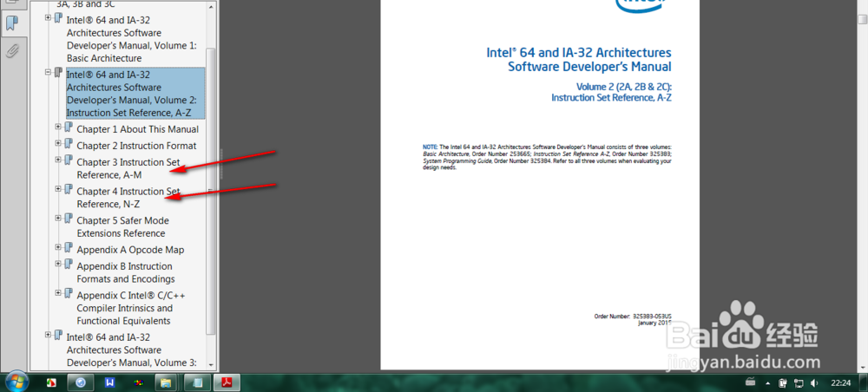Expand Volume 3 bookmark at list bottom
Image resolution: width=868 pixels, height=392 pixels.
click(x=48, y=335)
